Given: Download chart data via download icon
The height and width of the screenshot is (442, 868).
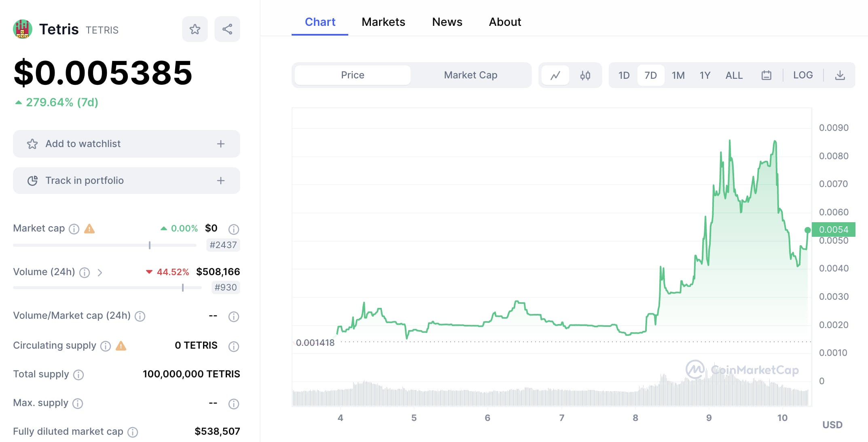Looking at the screenshot, I should click(840, 75).
